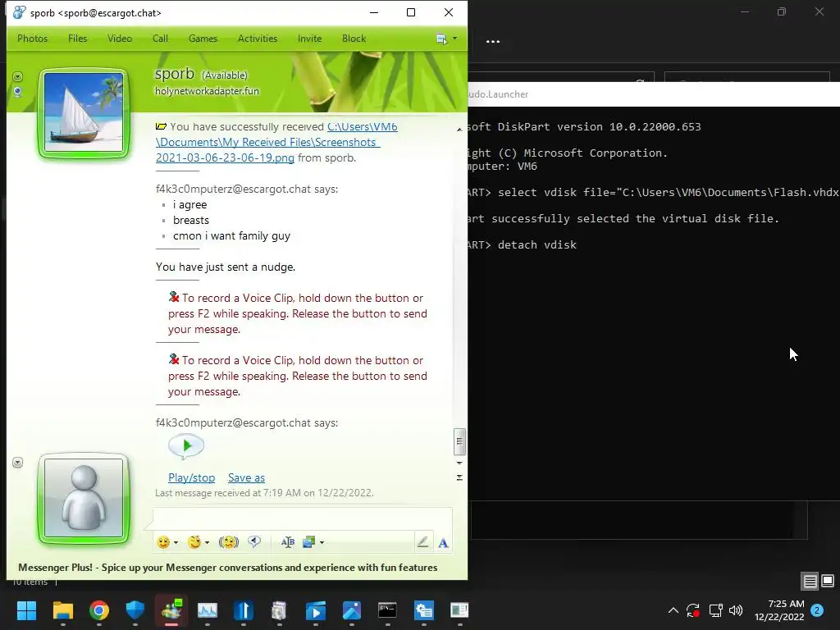Switch to large icons view in the File Explorer status bar
Viewport: 840px width, 630px height.
tap(828, 581)
